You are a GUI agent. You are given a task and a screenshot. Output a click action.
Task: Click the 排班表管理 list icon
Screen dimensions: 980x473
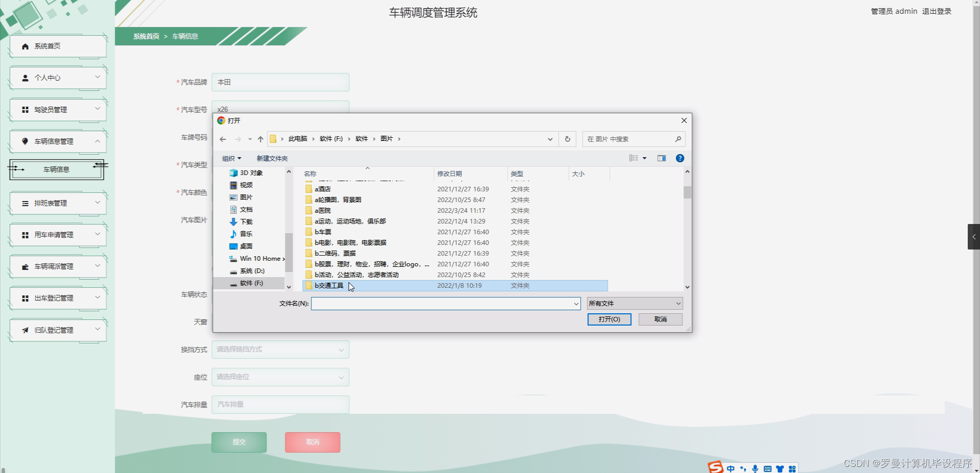tap(24, 203)
